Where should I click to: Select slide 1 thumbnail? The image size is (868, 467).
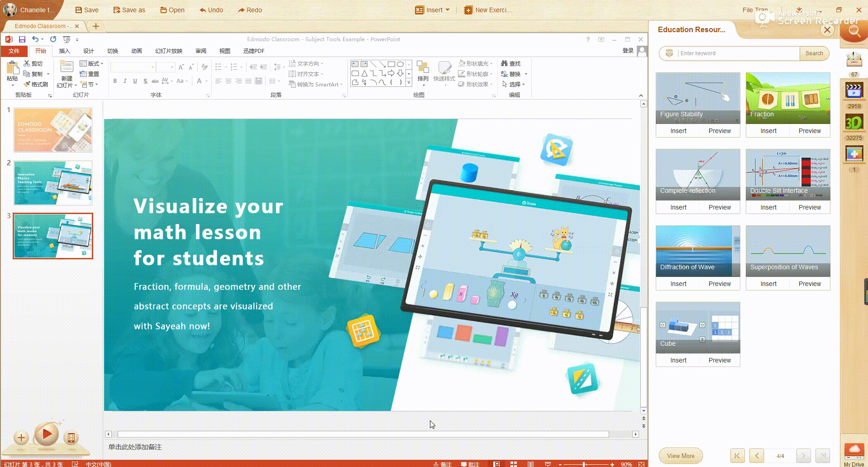coord(53,130)
